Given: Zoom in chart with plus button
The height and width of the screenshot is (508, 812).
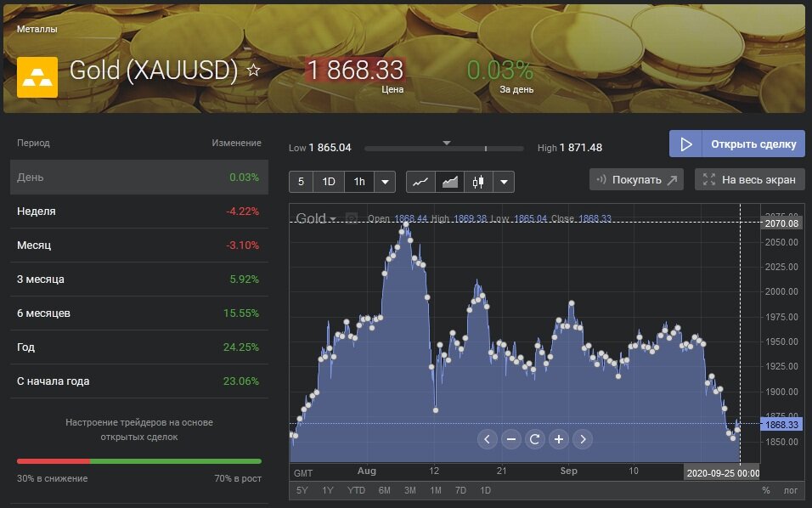Looking at the screenshot, I should pyautogui.click(x=558, y=439).
